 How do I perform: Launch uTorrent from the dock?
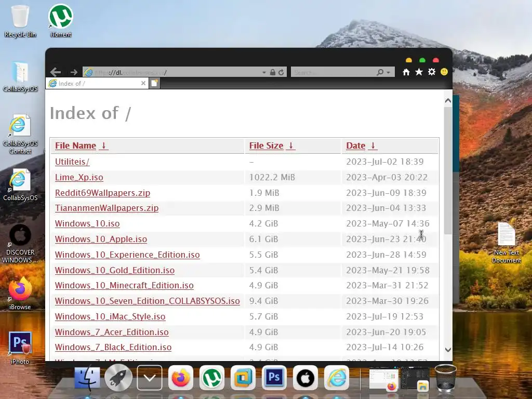(212, 378)
